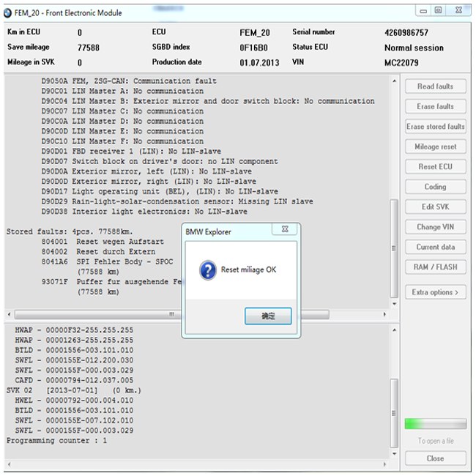Expand the Extra options menu

click(436, 292)
